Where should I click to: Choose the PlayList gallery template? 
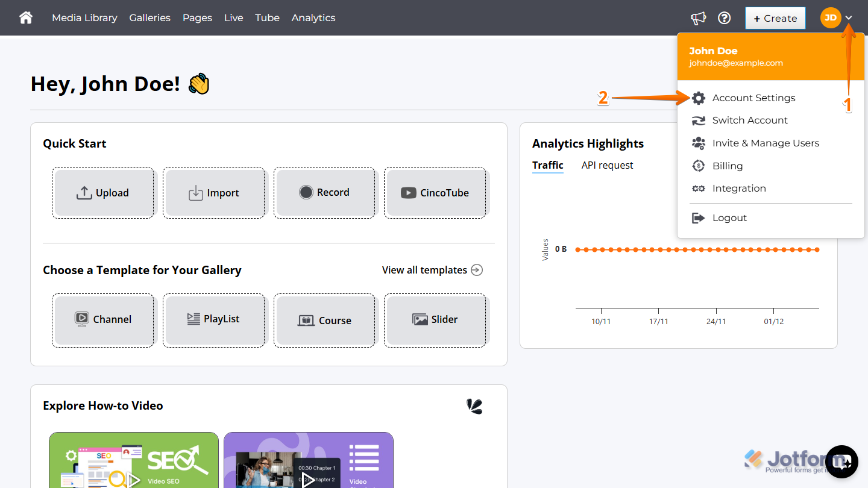[214, 320]
